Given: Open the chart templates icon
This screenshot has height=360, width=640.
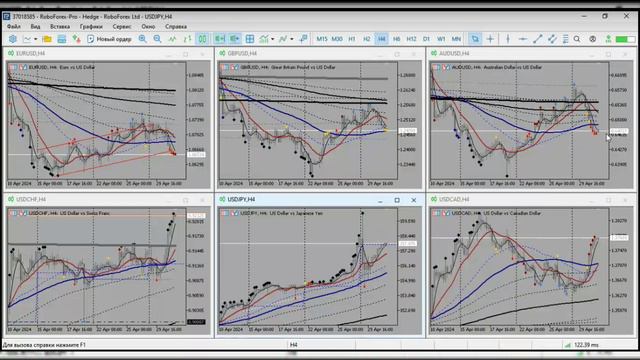Looking at the screenshot, I should (x=283, y=39).
